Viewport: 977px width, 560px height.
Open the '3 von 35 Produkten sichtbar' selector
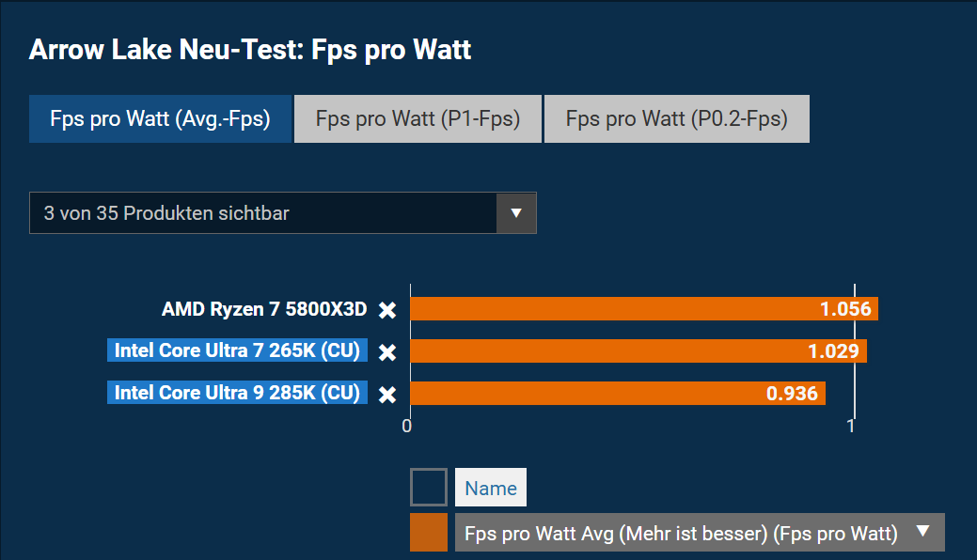pyautogui.click(x=263, y=213)
